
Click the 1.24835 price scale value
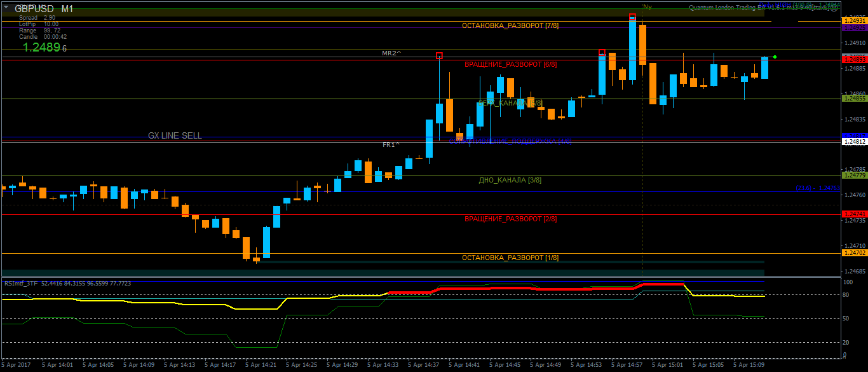click(855, 120)
